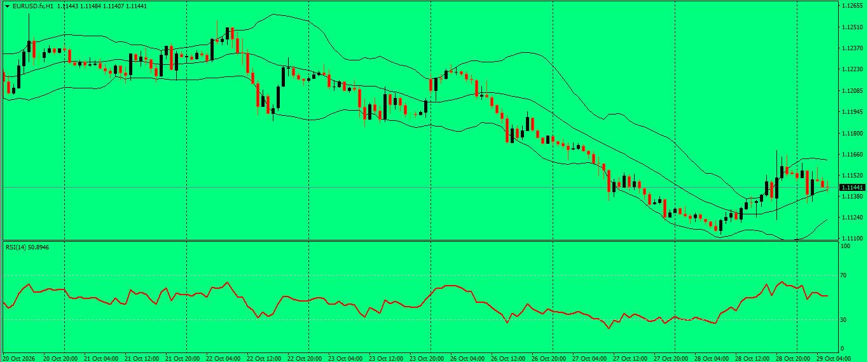This screenshot has width=868, height=362.
Task: Click the 22 Oct 12:00 time label
Action: pos(263,359)
